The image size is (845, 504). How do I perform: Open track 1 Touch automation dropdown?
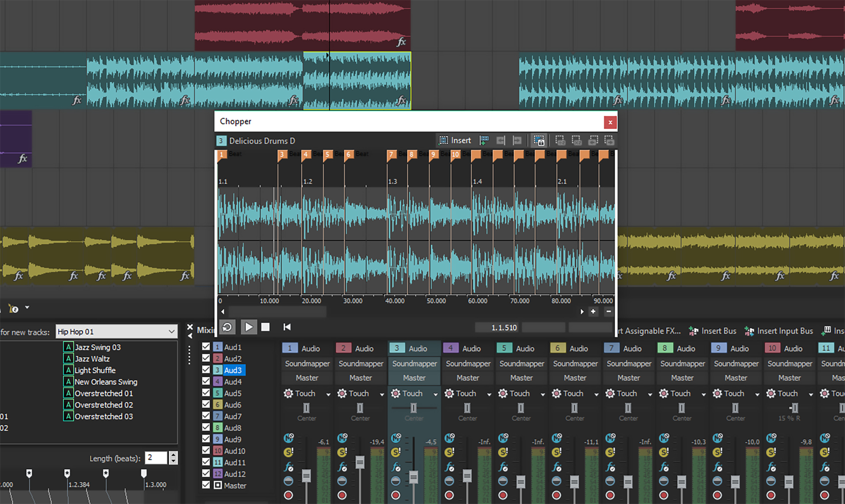(328, 394)
